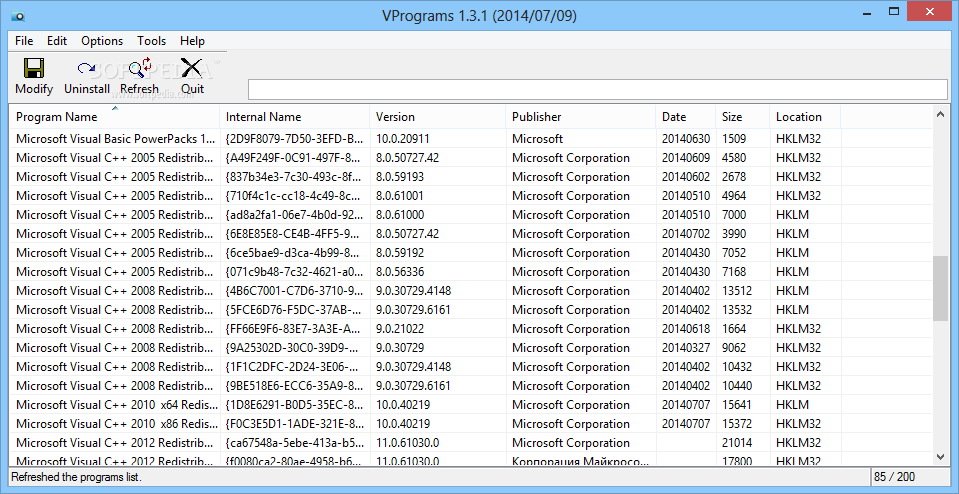Click the Microsoft publisher cell for PowerPacks
The height and width of the screenshot is (494, 959).
pos(537,139)
